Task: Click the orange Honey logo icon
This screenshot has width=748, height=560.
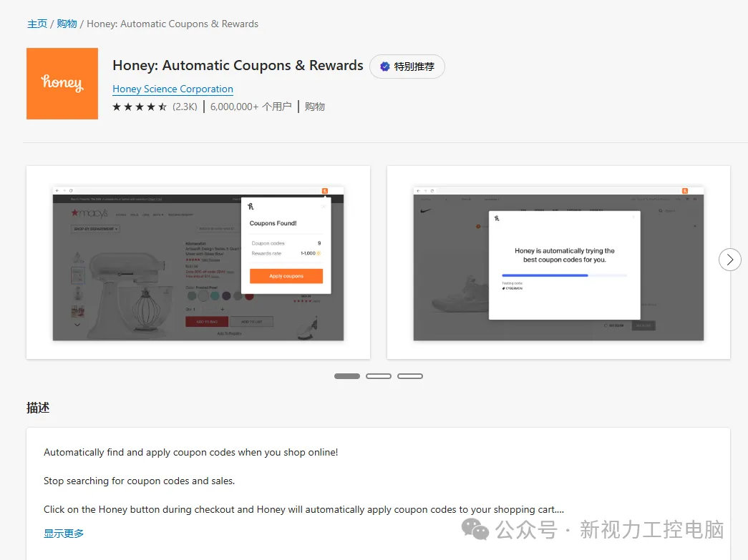Action: pos(62,84)
